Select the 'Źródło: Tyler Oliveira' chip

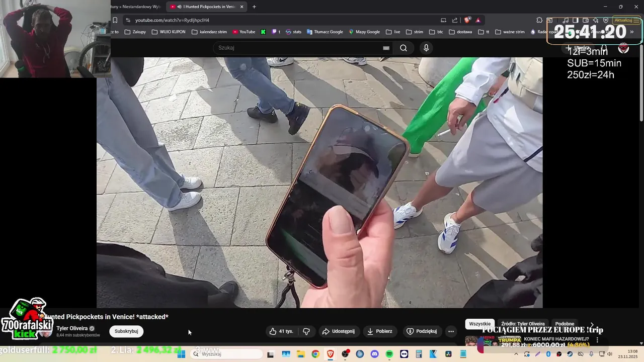point(523,324)
